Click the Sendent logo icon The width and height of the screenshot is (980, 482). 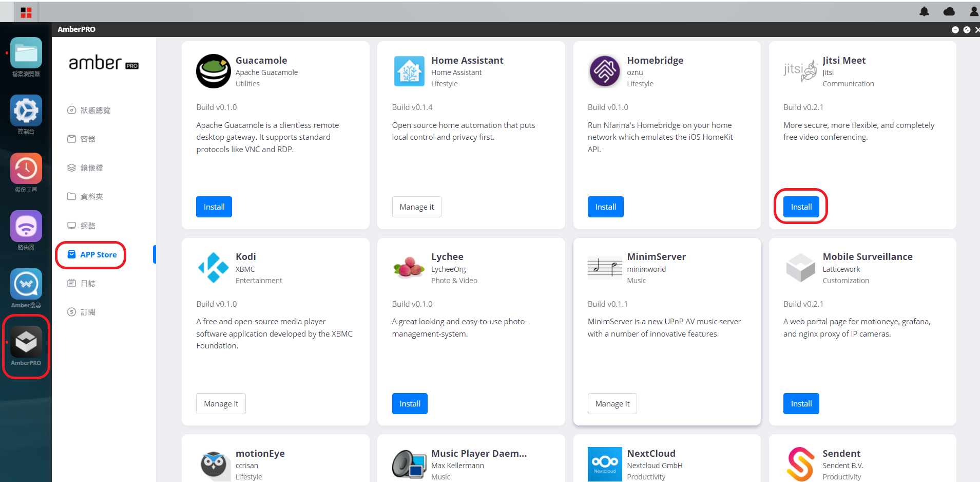click(x=800, y=464)
